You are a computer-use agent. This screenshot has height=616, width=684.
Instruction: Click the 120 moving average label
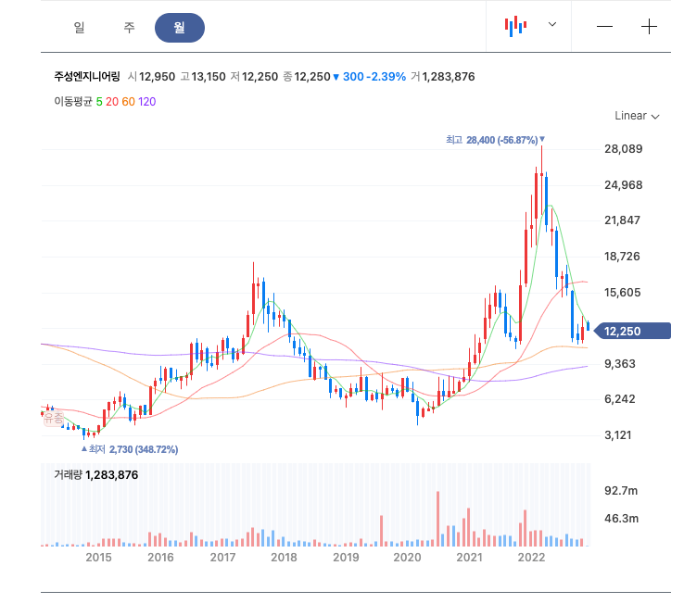pos(147,102)
